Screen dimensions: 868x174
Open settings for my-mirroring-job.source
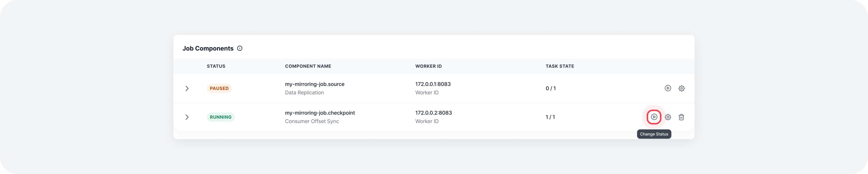(681, 88)
